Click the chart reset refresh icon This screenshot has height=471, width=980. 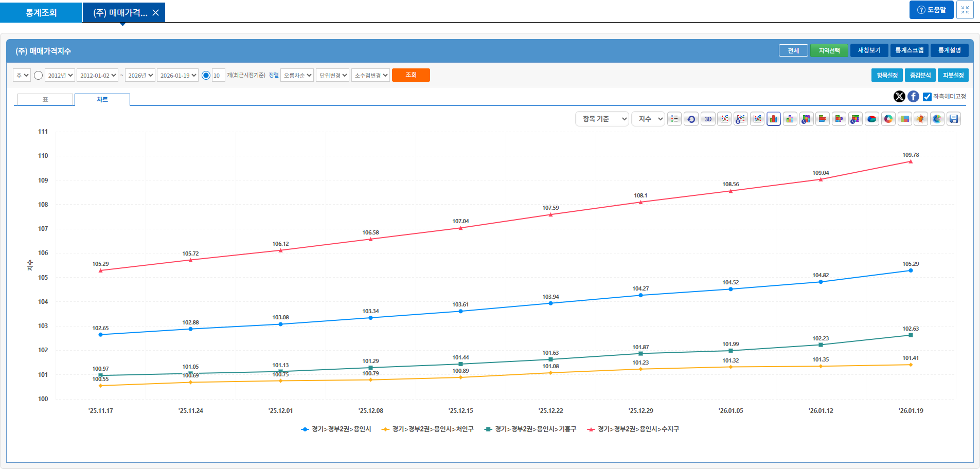click(691, 119)
